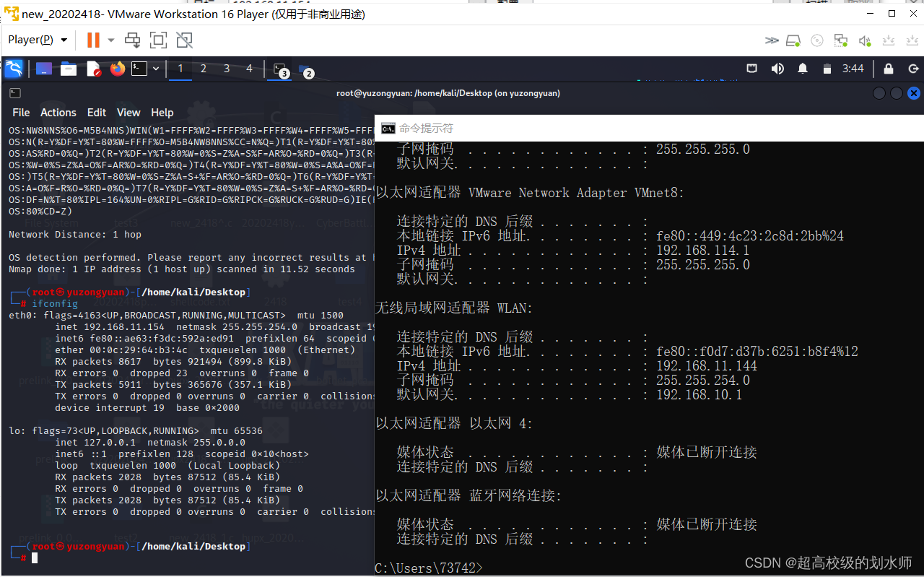Screen dimensions: 924x577
Task: Click the sound card device icon
Action: click(x=865, y=40)
